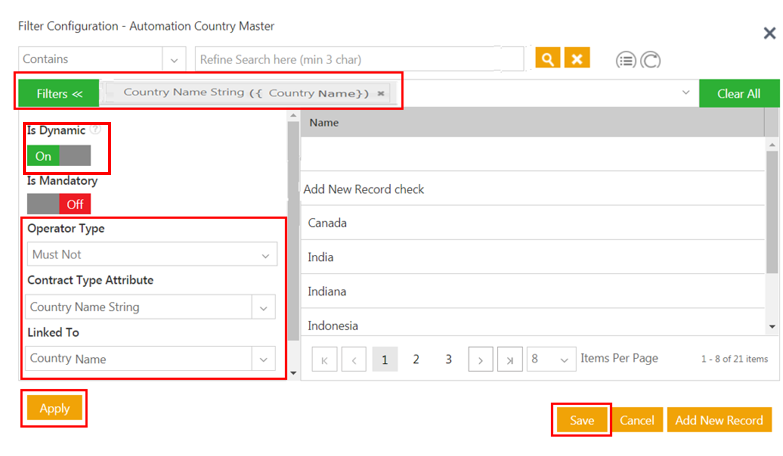Click the orange search magnifier icon

tap(547, 59)
